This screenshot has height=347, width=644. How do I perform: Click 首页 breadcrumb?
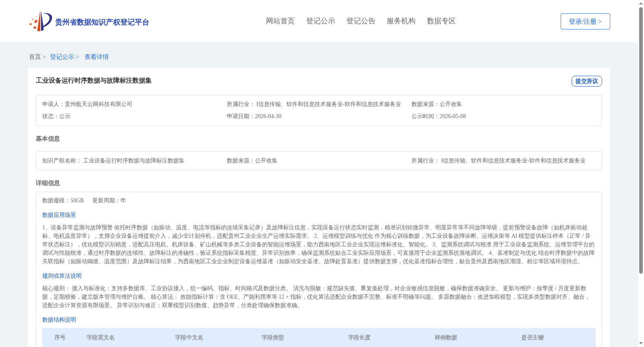pos(35,57)
